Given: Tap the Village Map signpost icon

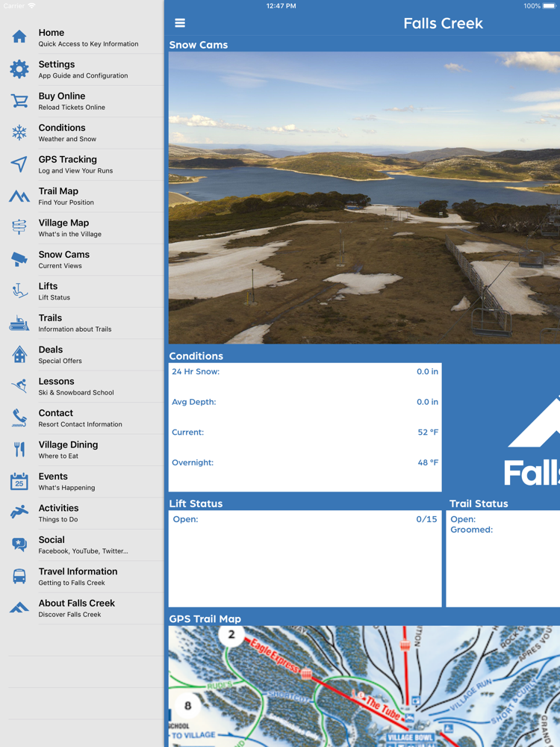Looking at the screenshot, I should pos(19,227).
